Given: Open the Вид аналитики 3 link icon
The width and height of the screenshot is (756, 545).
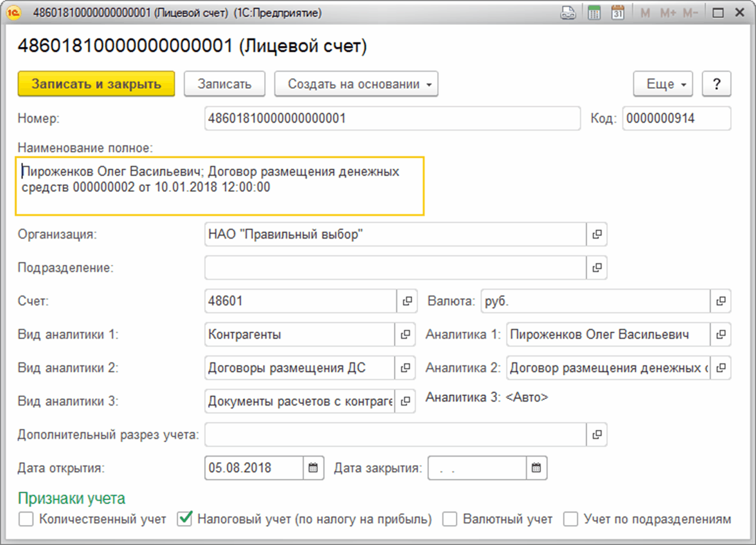Looking at the screenshot, I should (405, 401).
